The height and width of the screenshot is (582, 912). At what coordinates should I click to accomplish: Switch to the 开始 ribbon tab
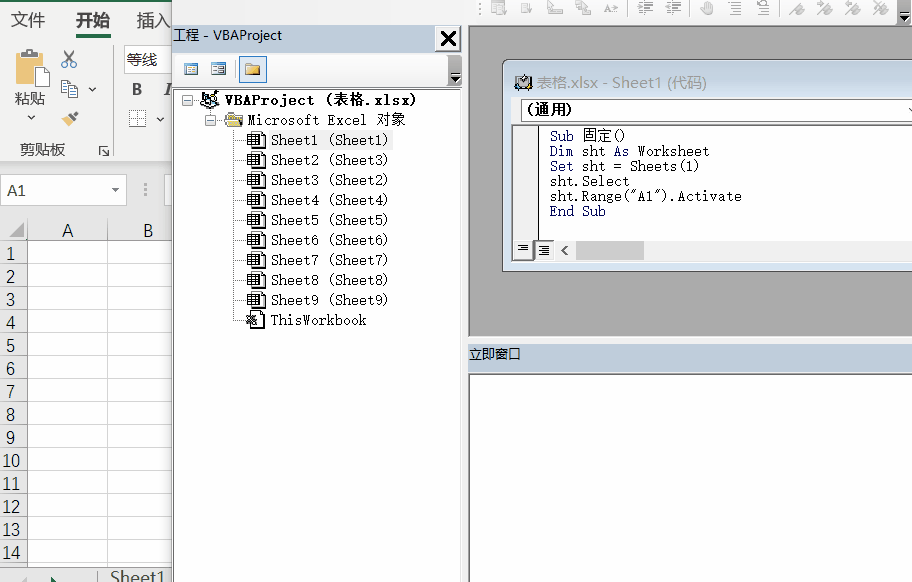(x=93, y=20)
